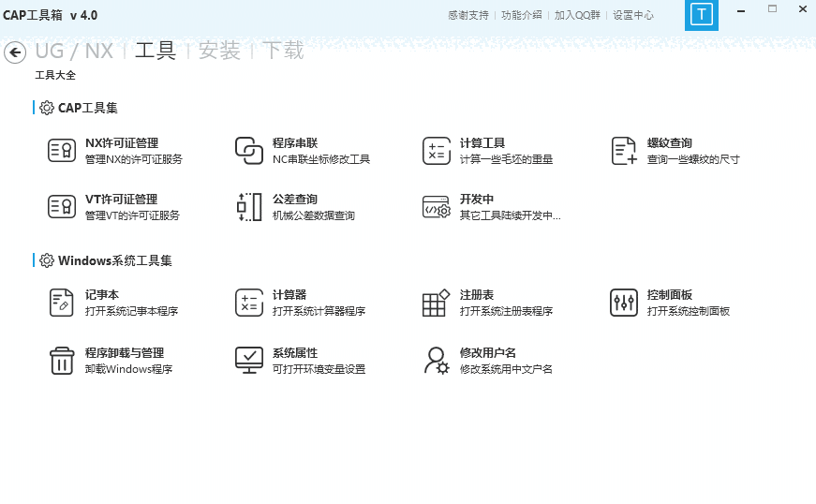The width and height of the screenshot is (816, 504).
Task: Switch to the 安装 tab
Action: tap(219, 51)
